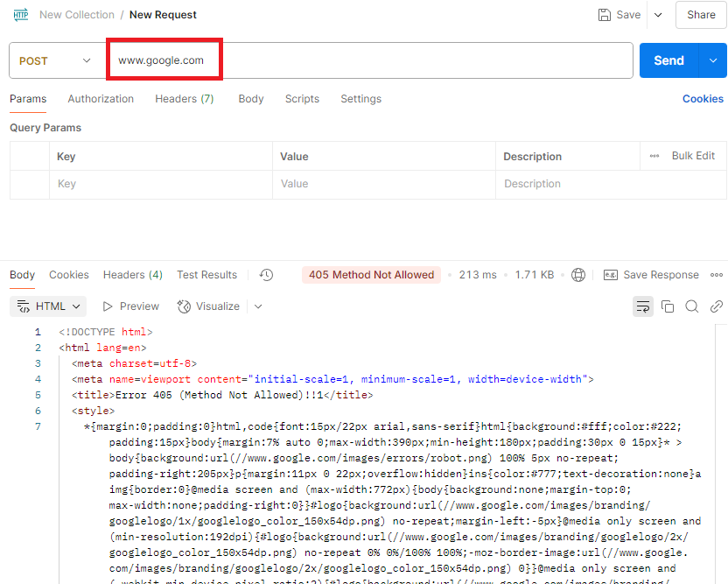Click the search response magnifier icon
728x584 pixels.
[692, 306]
